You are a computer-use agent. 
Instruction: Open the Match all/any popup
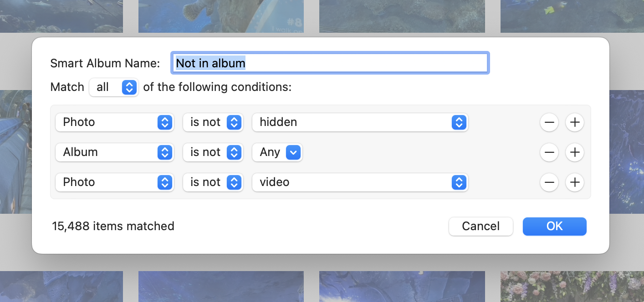tap(114, 87)
